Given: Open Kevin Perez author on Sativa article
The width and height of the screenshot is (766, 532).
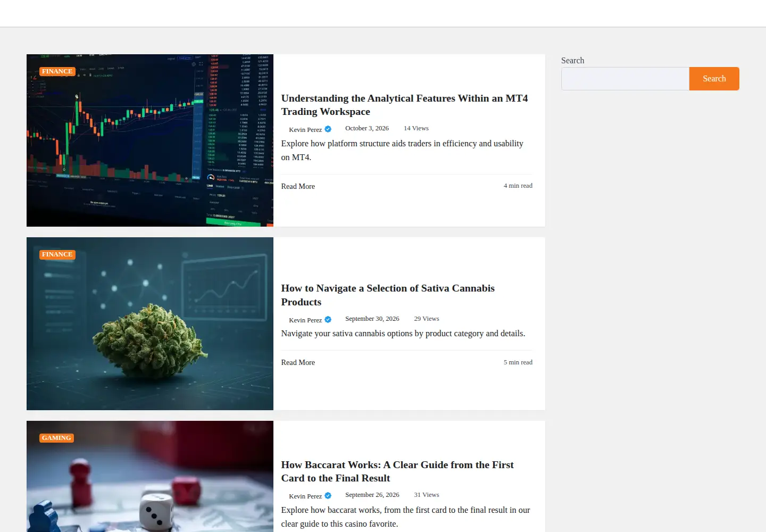Looking at the screenshot, I should (x=305, y=320).
